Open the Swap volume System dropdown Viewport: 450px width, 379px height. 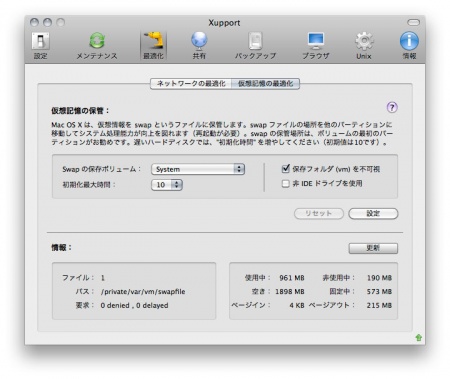[x=198, y=169]
